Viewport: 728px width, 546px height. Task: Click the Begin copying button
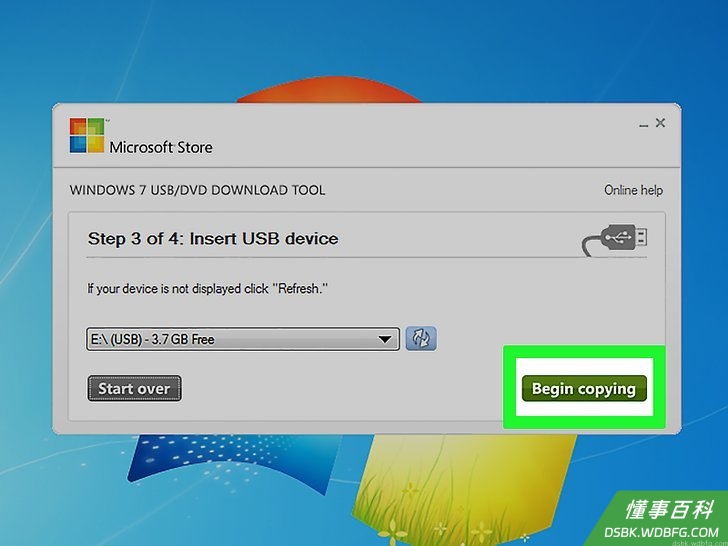point(584,388)
